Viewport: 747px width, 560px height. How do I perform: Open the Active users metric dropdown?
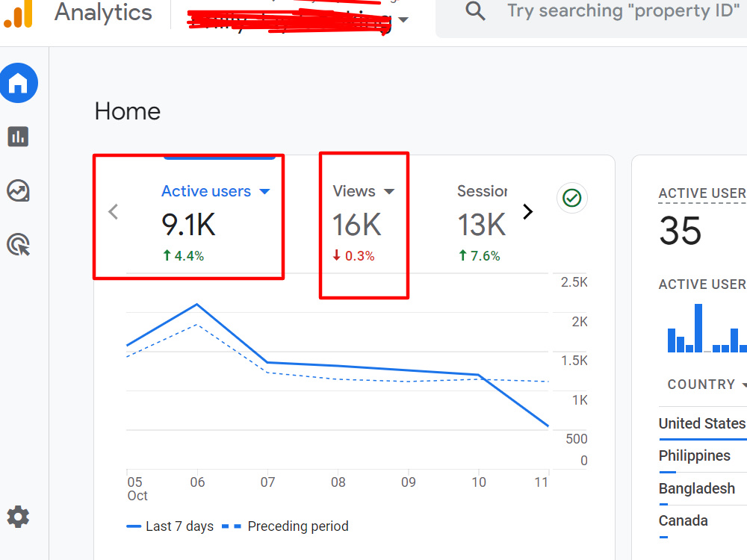coord(265,191)
